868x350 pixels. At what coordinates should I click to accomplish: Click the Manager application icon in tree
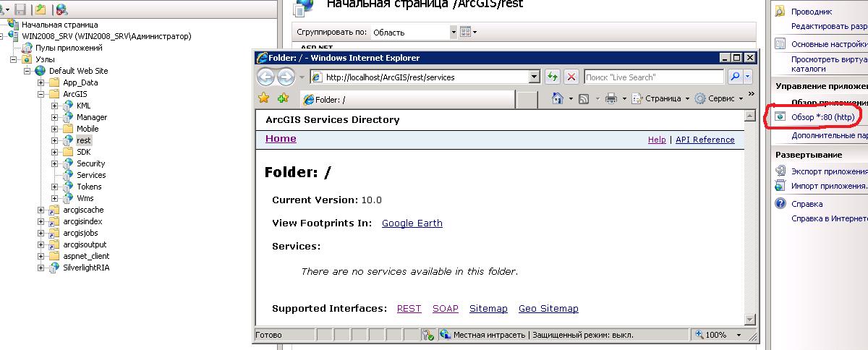[x=68, y=117]
